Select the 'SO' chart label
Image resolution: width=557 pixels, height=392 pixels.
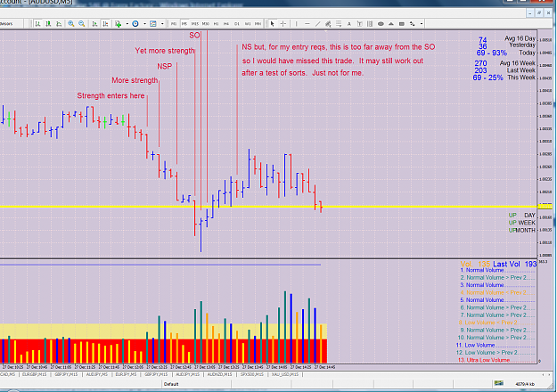pyautogui.click(x=194, y=35)
